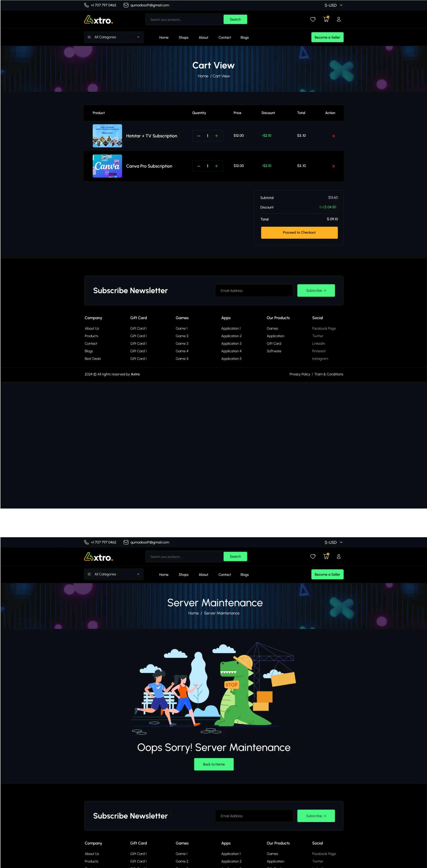Image resolution: width=427 pixels, height=868 pixels.
Task: Click the Canva Pro Subscription product thumbnail
Action: [x=107, y=166]
